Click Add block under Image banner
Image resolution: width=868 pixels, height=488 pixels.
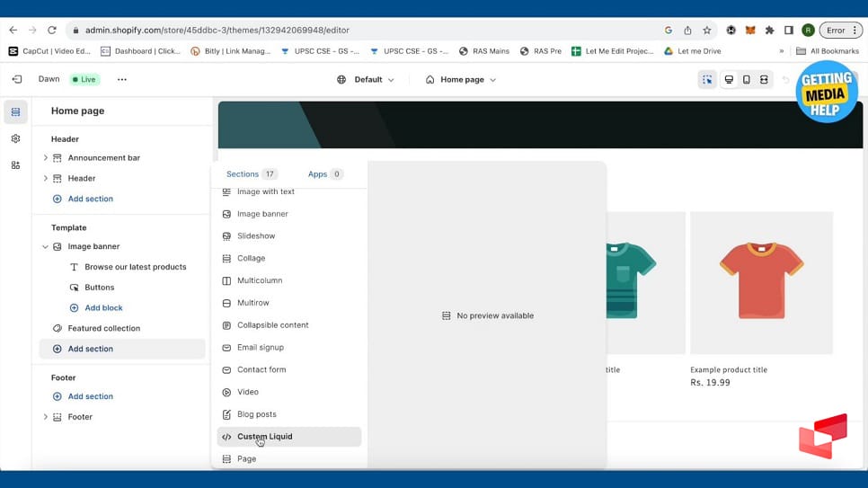point(103,308)
